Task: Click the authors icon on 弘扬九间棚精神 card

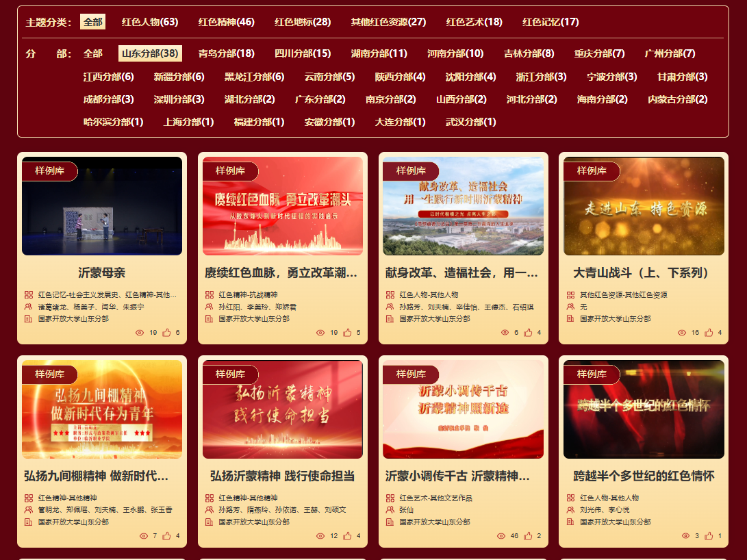Action: tap(29, 509)
